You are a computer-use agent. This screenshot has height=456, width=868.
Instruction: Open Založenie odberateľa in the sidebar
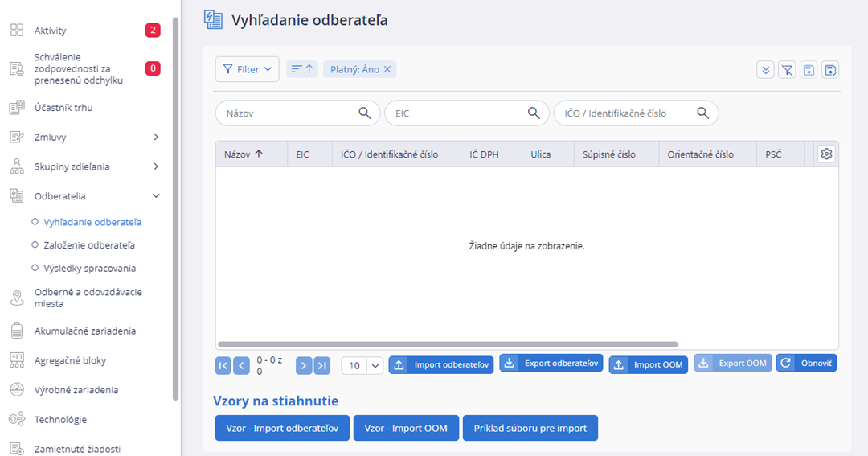[89, 245]
